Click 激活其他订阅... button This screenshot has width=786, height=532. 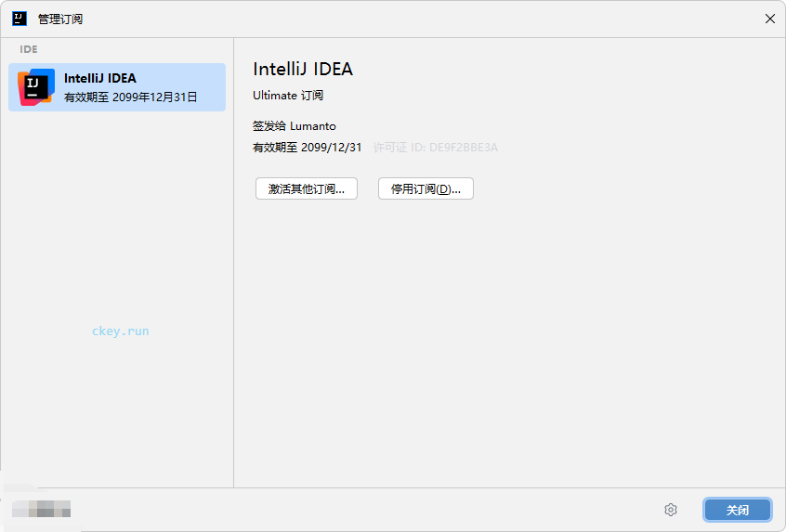click(307, 188)
